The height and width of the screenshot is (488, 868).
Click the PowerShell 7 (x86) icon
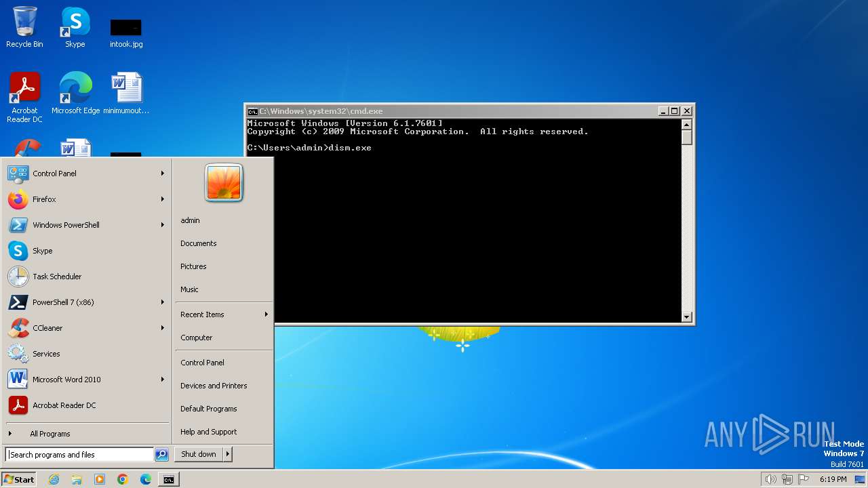tap(18, 302)
